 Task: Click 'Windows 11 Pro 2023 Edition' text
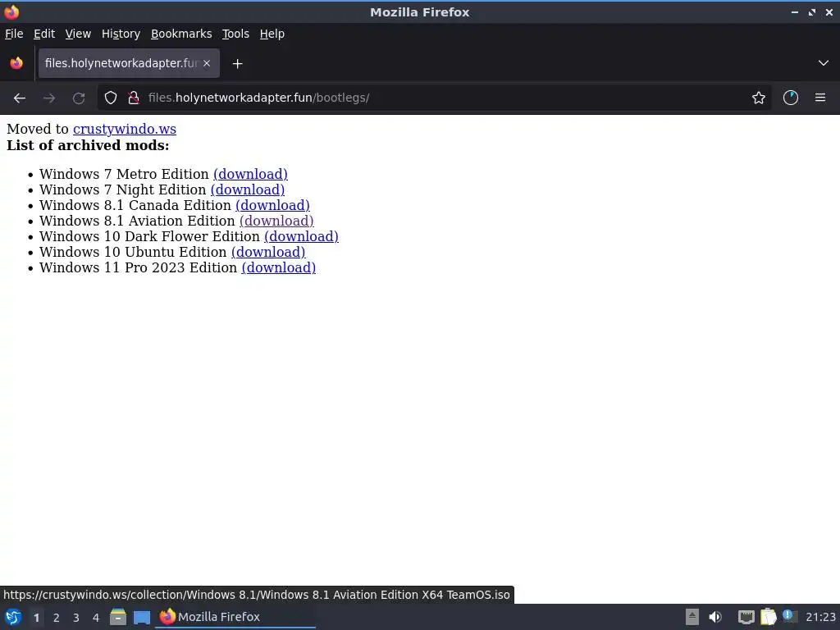[138, 267]
